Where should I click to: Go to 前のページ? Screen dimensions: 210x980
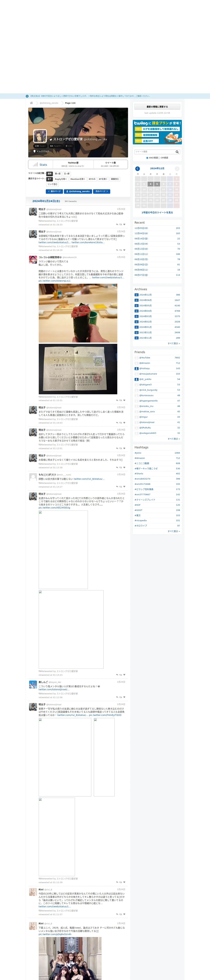(54, 191)
